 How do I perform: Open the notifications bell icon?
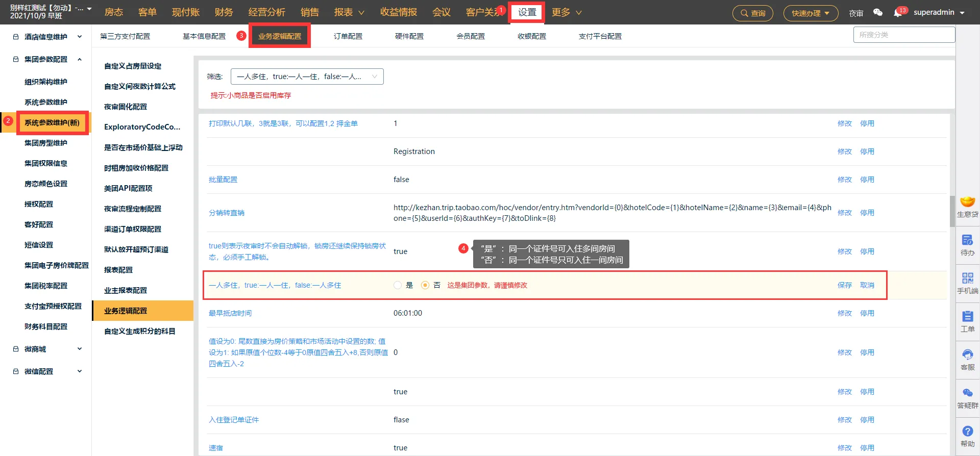(898, 13)
